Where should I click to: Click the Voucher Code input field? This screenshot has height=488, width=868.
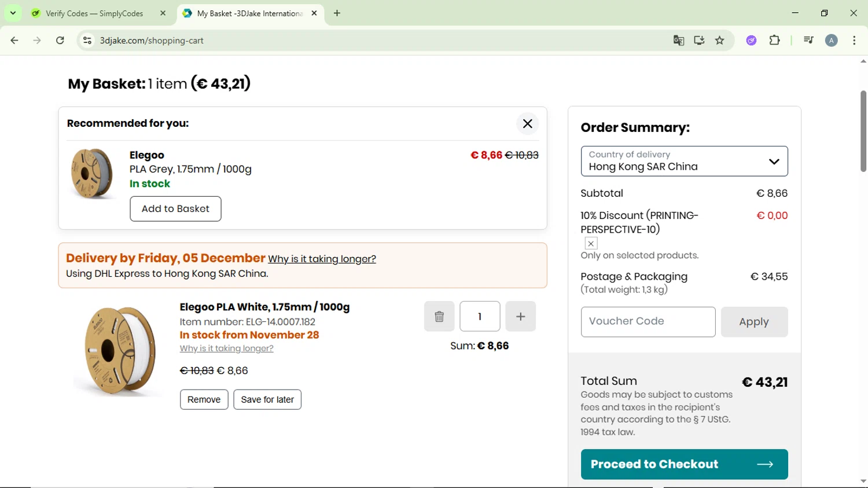pos(648,322)
